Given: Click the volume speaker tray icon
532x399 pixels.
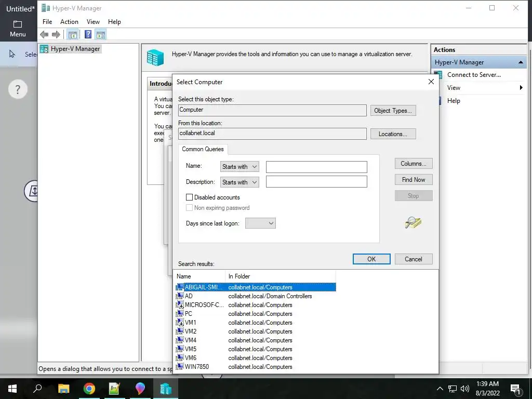Looking at the screenshot, I should 465,389.
